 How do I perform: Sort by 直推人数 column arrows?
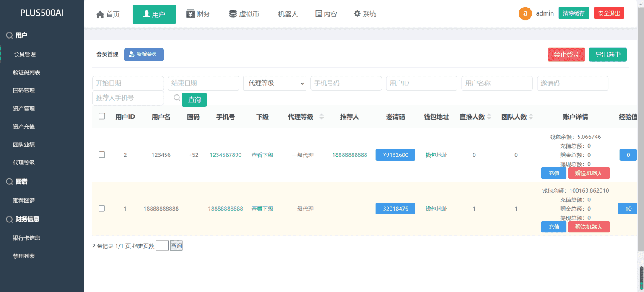[489, 117]
